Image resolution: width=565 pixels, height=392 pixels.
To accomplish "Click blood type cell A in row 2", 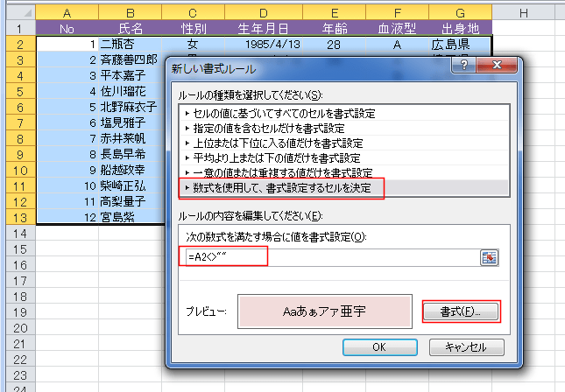I will (x=398, y=44).
